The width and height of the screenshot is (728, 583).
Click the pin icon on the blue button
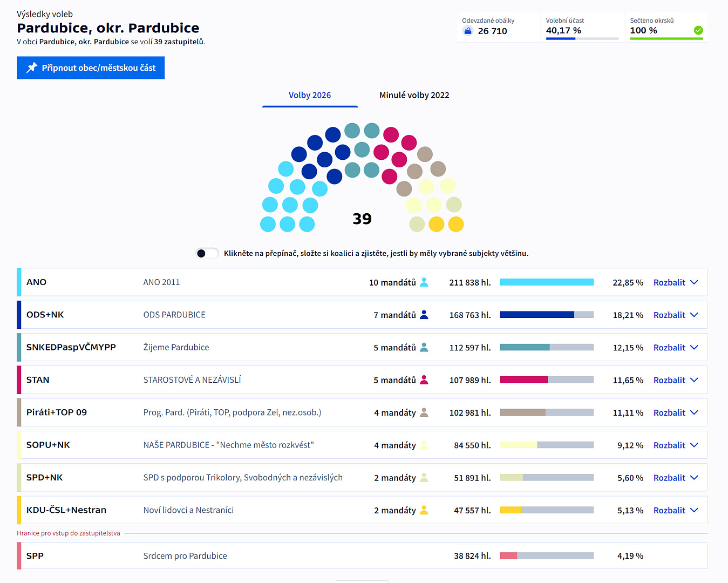click(32, 67)
